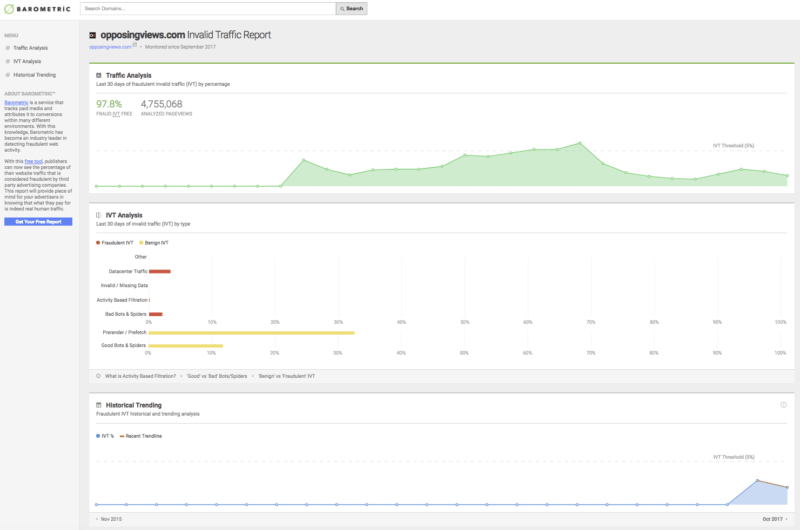
Task: Follow the 'free tool' link
Action: 34,161
